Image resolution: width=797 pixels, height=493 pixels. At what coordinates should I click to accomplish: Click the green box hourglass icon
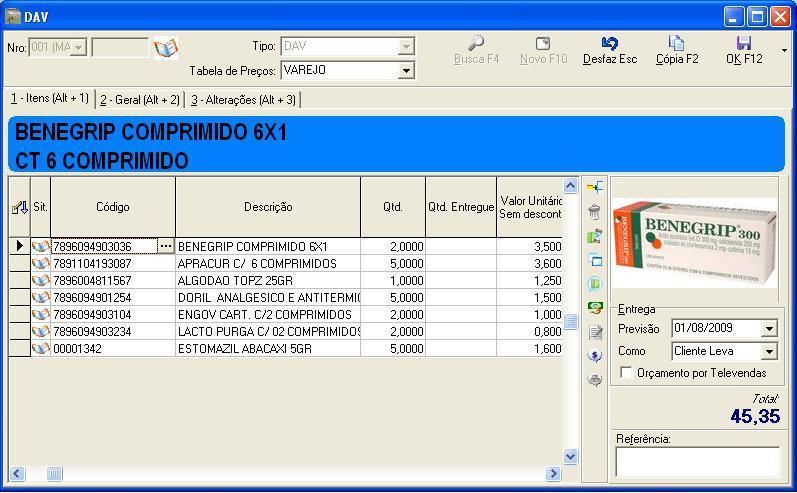pyautogui.click(x=594, y=236)
